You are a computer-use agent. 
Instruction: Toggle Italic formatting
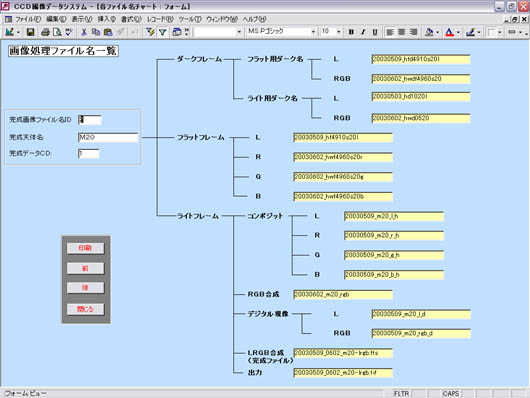(363, 32)
